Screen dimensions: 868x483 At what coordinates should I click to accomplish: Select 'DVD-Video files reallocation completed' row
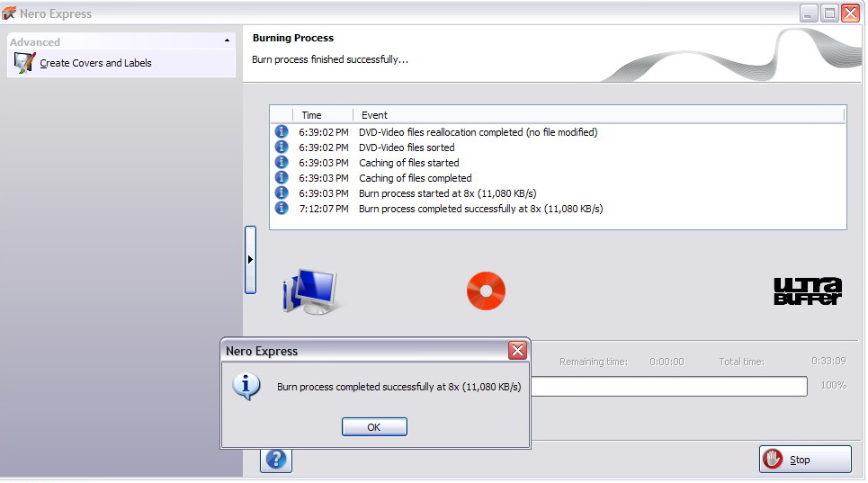coord(558,131)
